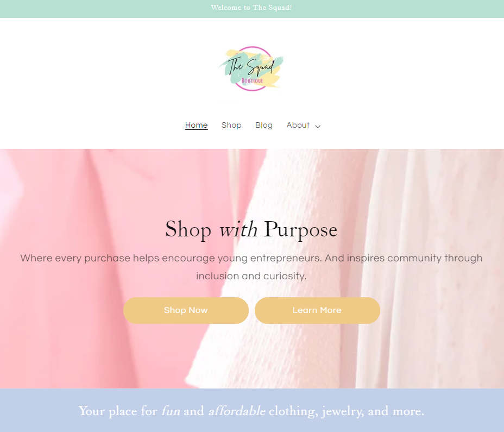Click The Squad Boutique logo

tap(251, 69)
